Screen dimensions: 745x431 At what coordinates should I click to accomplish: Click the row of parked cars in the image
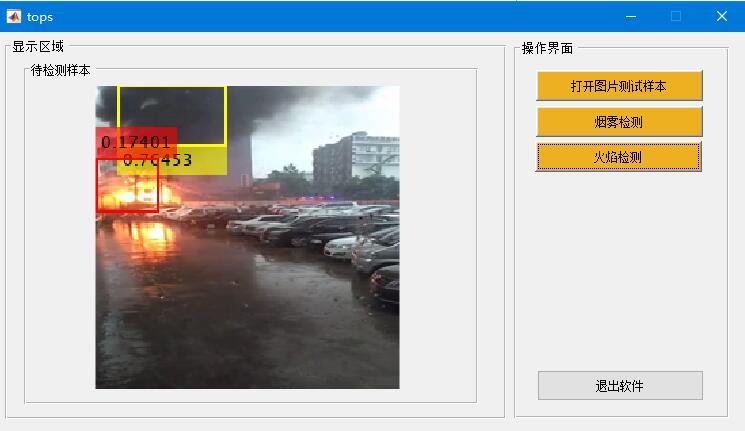304,228
